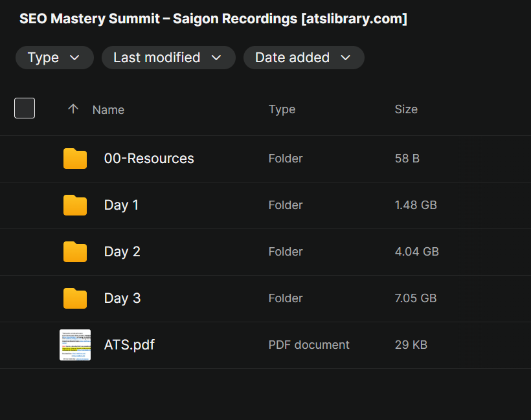Open the ATS.pdf thumbnail preview
This screenshot has height=420, width=531.
[75, 345]
